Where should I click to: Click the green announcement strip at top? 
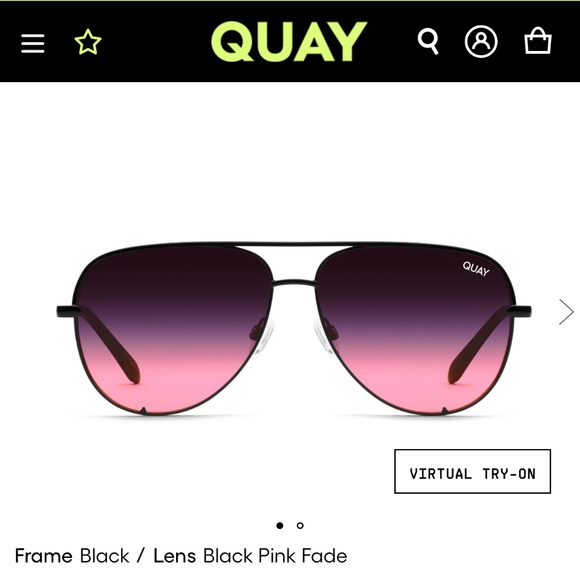pos(290,1)
